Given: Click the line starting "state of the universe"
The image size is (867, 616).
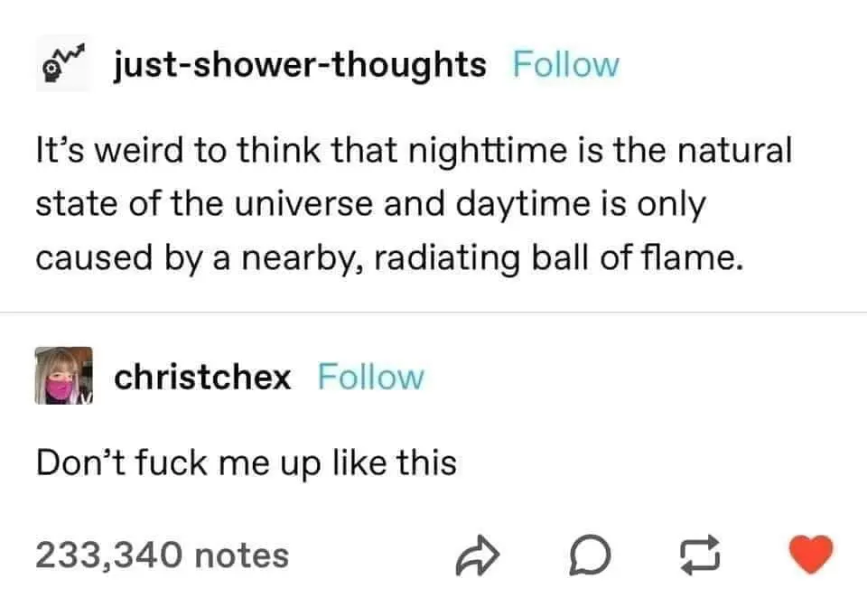Looking at the screenshot, I should coord(371,204).
